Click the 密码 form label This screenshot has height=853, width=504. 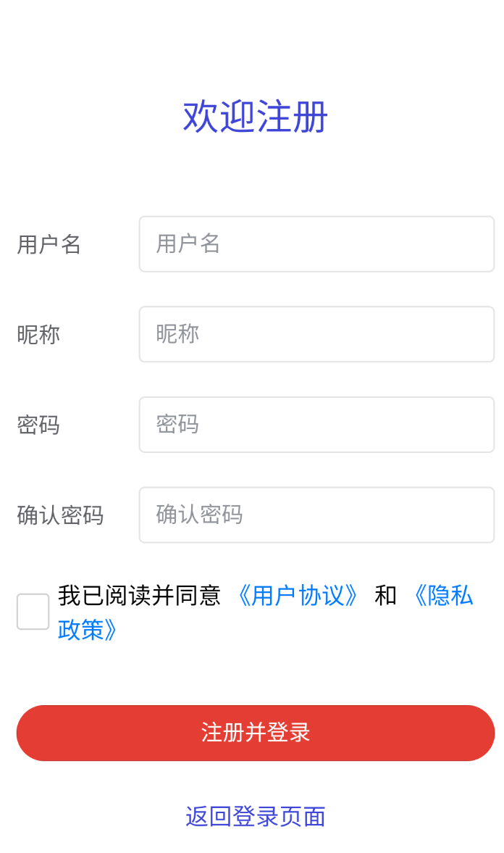[x=38, y=425]
